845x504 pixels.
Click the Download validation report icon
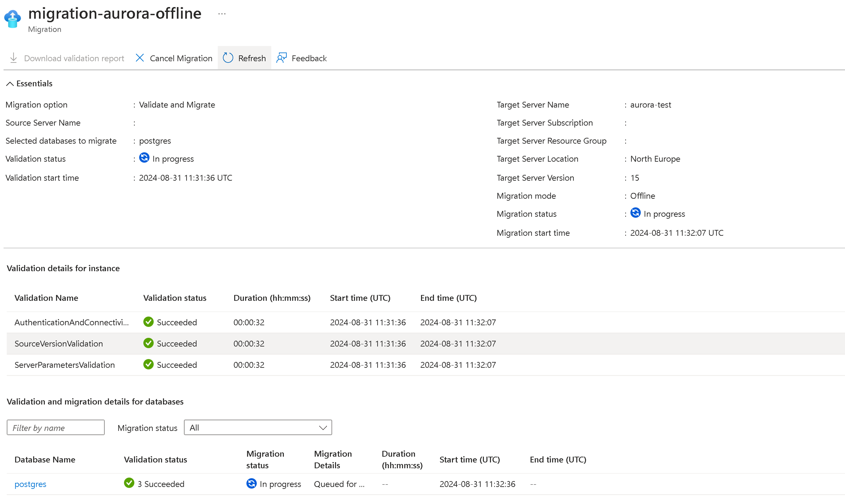(13, 58)
